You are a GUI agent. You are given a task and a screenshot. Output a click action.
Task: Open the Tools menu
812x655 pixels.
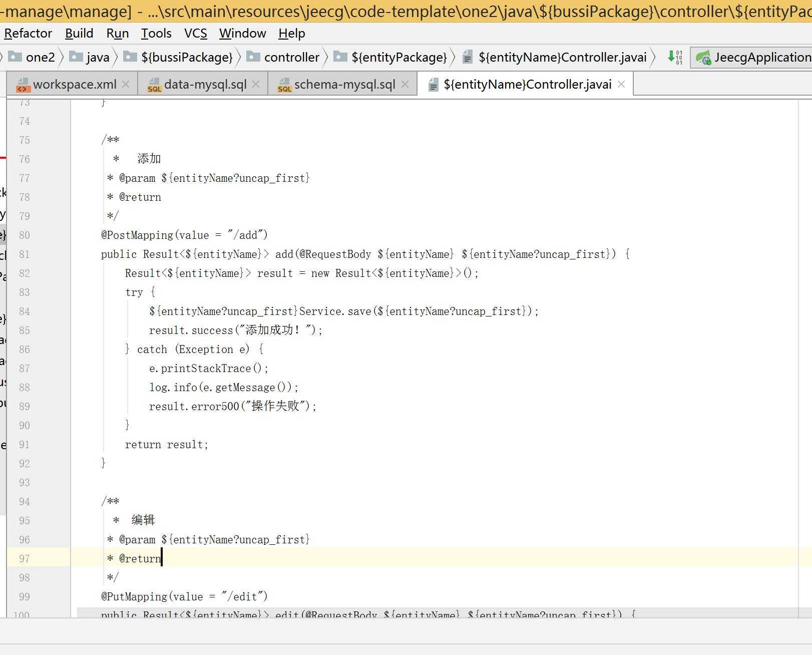point(156,33)
